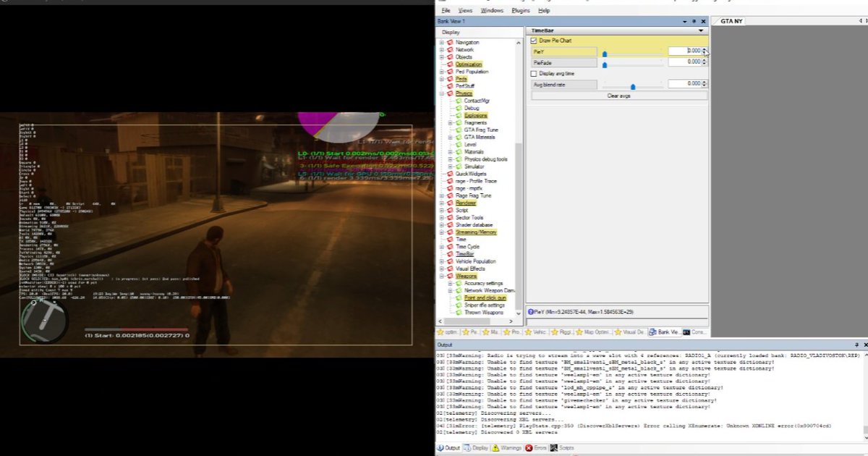Screen dimensions: 868x456
Task: Open the Views menu
Action: (x=465, y=11)
